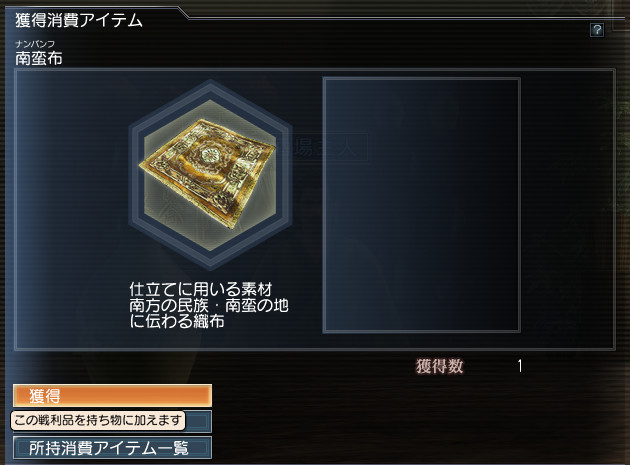Click the top edge of the item detail frame
Screen dimensions: 630x465
[315, 70]
